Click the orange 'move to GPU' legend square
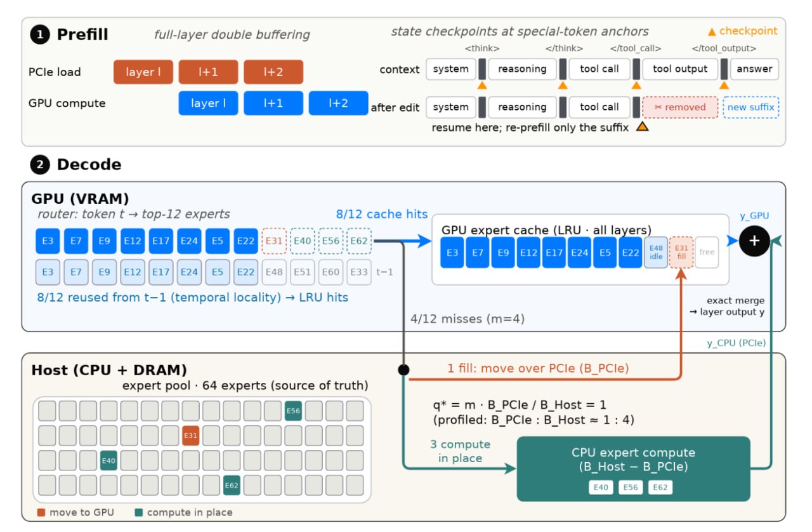 click(x=41, y=512)
